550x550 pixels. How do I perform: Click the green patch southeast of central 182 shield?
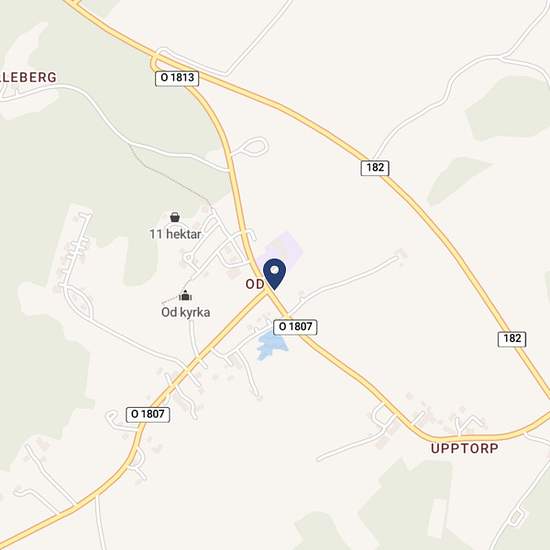click(x=456, y=179)
